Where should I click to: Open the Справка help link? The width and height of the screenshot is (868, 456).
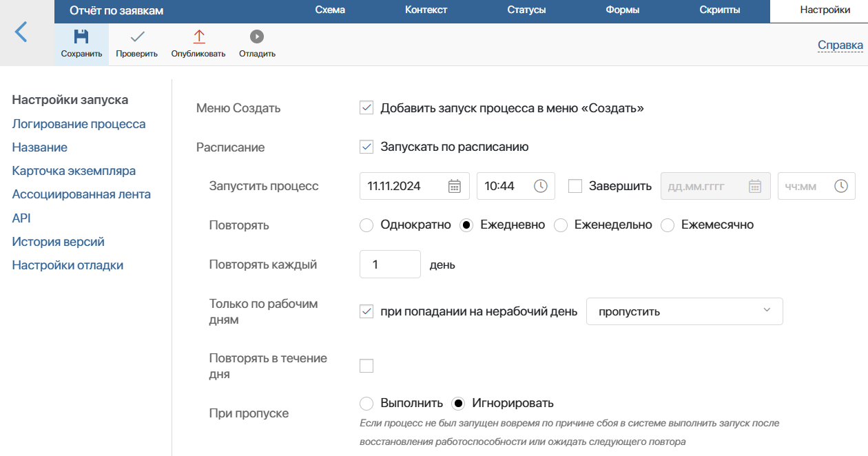[840, 45]
